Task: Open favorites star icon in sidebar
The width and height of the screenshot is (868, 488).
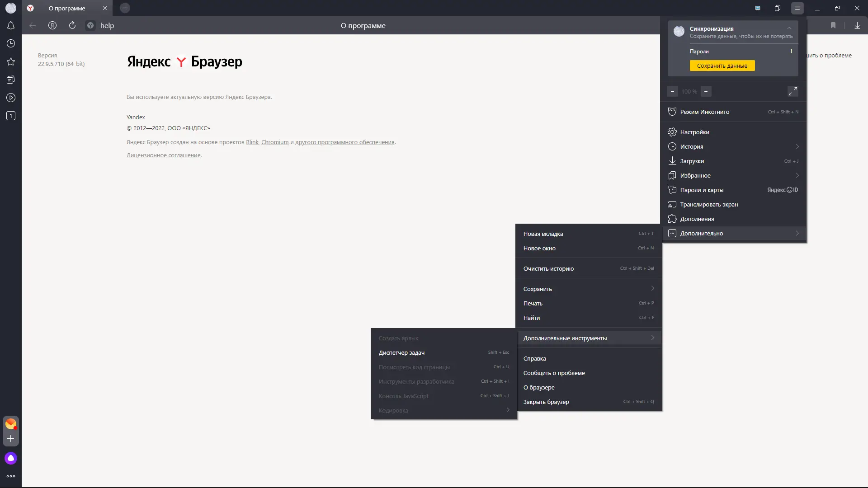Action: tap(11, 62)
